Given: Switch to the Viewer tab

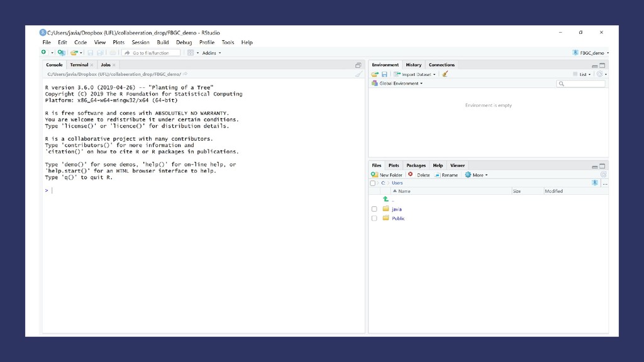Looking at the screenshot, I should (x=457, y=165).
